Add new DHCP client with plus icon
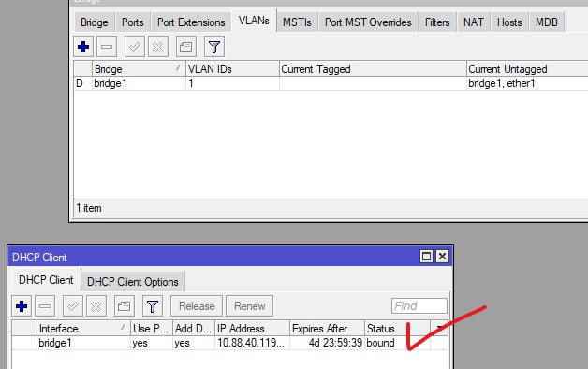588x369 pixels. coord(22,306)
